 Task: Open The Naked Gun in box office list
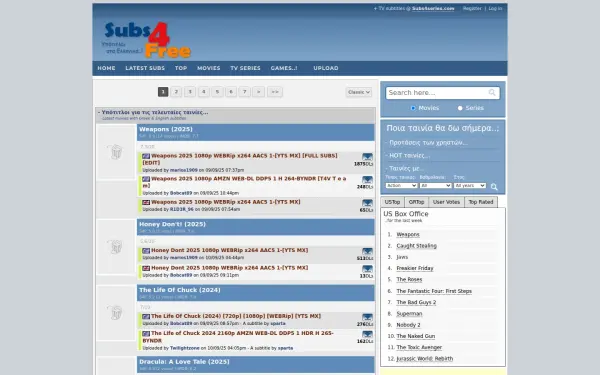coord(416,336)
